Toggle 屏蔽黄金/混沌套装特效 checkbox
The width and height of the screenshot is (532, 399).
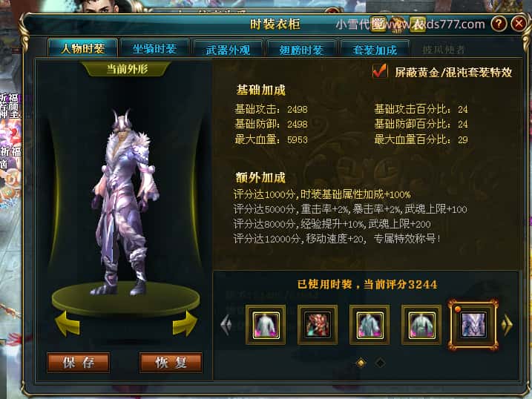(x=380, y=71)
